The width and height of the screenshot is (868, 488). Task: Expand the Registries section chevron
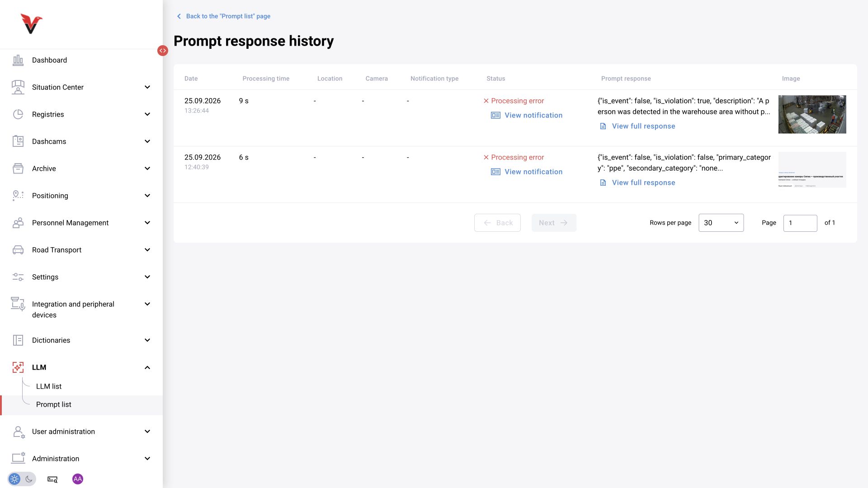pos(147,114)
